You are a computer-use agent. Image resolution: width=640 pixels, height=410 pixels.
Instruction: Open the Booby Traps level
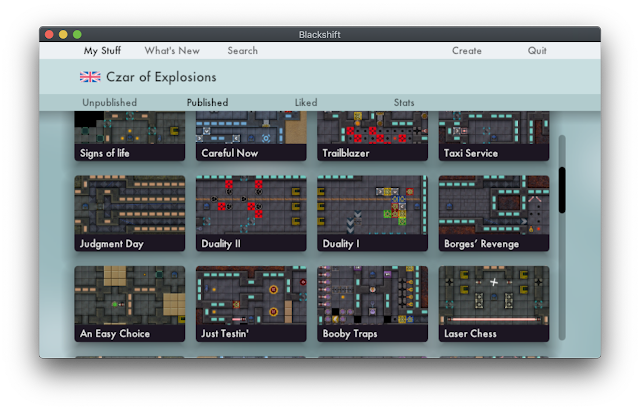tap(372, 304)
